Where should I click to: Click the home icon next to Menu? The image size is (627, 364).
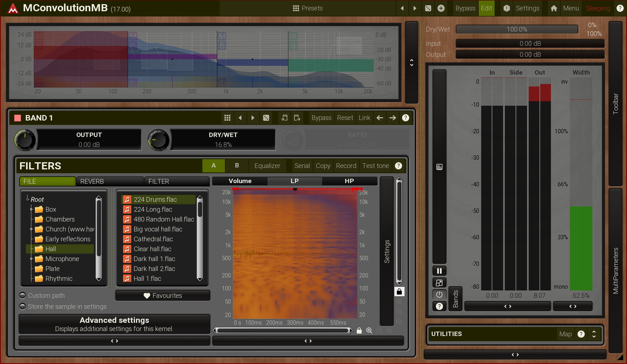coord(554,8)
